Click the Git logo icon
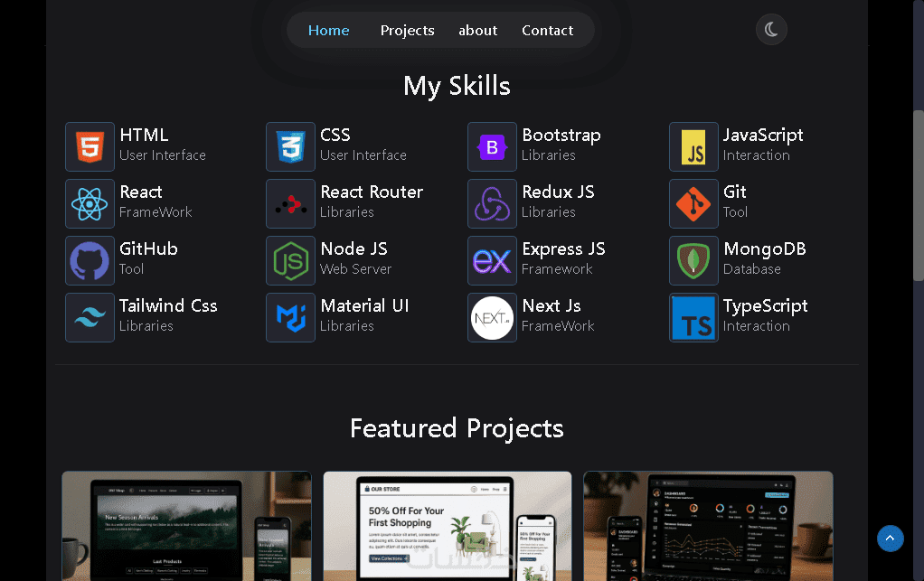This screenshot has width=924, height=581. pyautogui.click(x=693, y=203)
